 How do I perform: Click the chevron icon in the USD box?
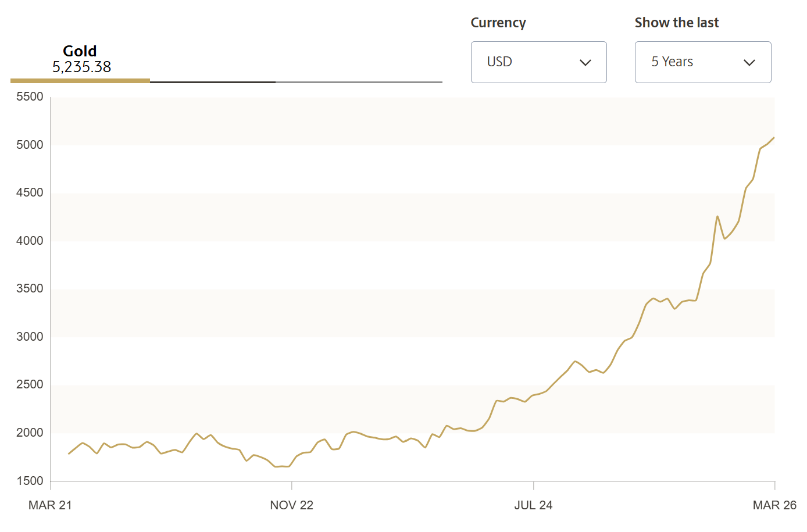tap(586, 62)
